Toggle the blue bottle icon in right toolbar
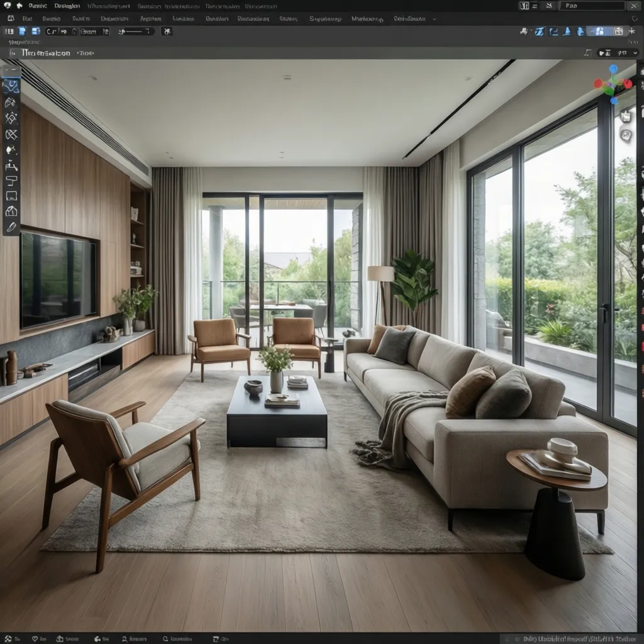644x644 pixels. [x=580, y=31]
